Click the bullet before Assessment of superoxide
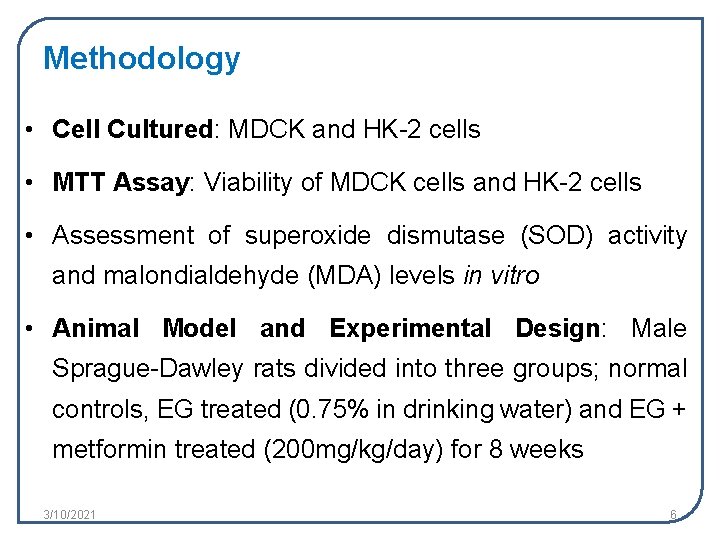The height and width of the screenshot is (540, 720). 29,236
